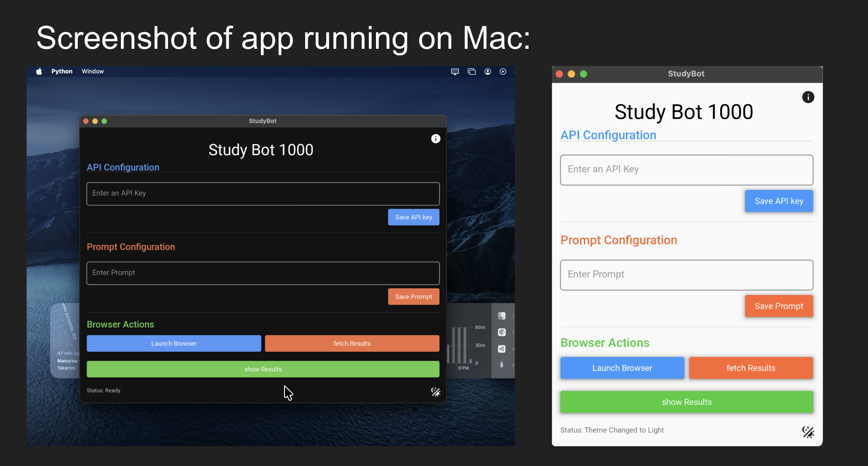This screenshot has width=868, height=466.
Task: Click Save Prompt in dark window
Action: pyautogui.click(x=413, y=297)
